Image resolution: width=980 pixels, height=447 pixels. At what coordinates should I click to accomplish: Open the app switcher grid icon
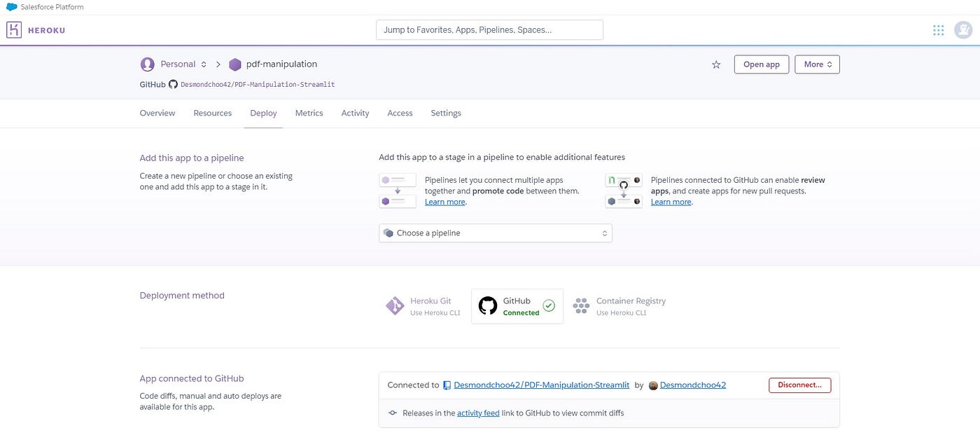click(939, 30)
